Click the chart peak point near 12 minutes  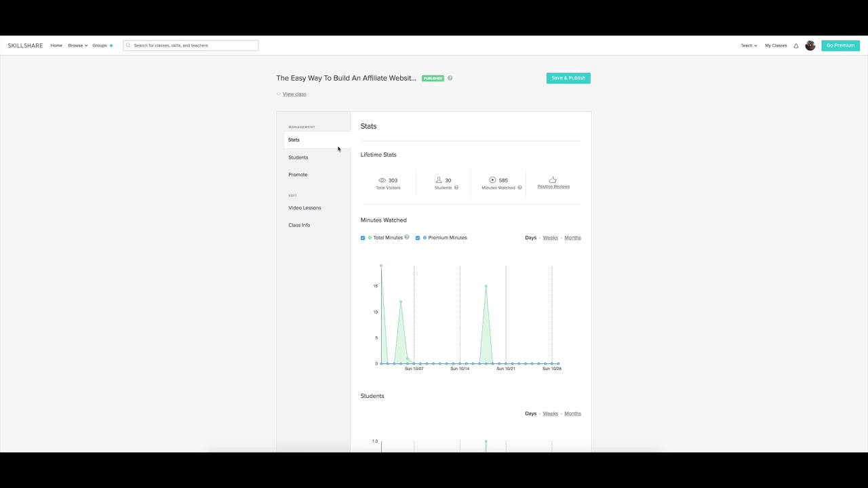(x=401, y=302)
